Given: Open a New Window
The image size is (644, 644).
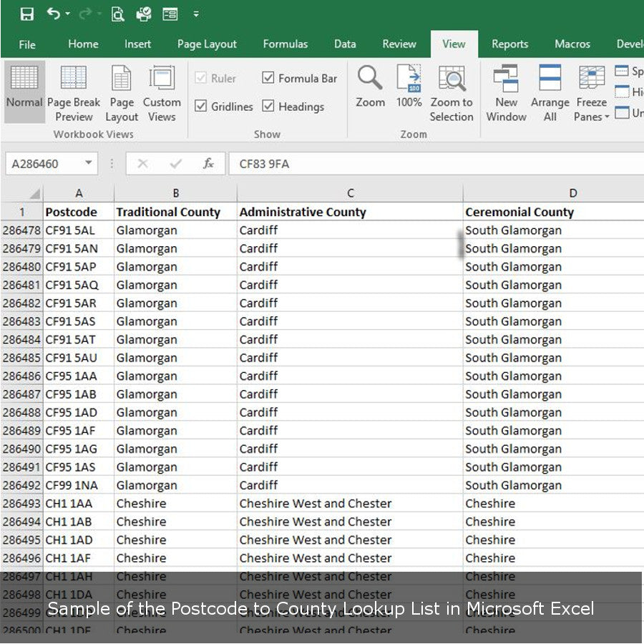Looking at the screenshot, I should tap(506, 94).
